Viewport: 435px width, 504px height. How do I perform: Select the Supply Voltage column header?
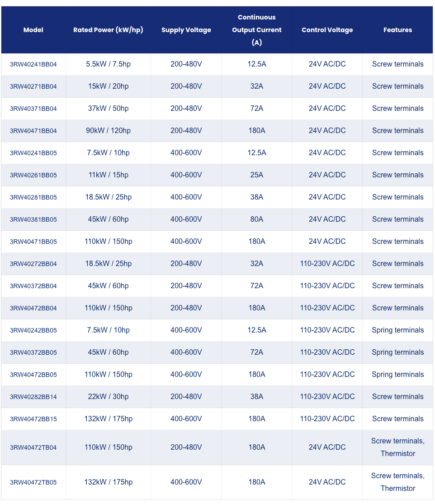click(x=186, y=30)
